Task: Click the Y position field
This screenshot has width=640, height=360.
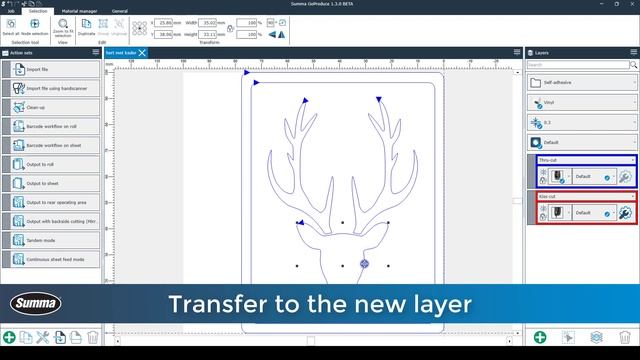Action: pos(164,35)
